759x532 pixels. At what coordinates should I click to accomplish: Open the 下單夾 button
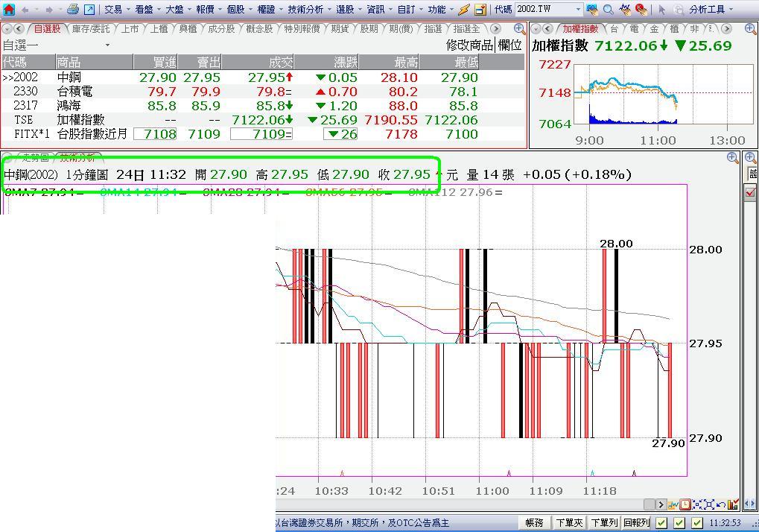[569, 523]
